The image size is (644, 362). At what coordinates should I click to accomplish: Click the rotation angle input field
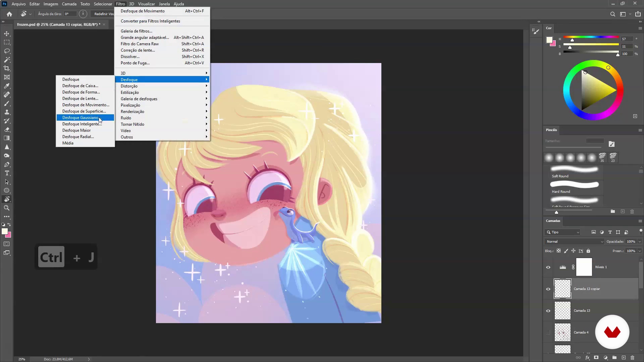[x=70, y=14]
